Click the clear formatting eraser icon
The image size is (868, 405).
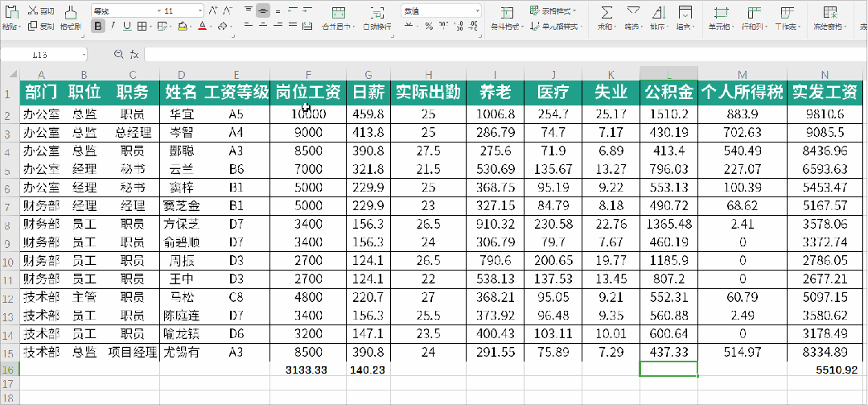click(221, 26)
